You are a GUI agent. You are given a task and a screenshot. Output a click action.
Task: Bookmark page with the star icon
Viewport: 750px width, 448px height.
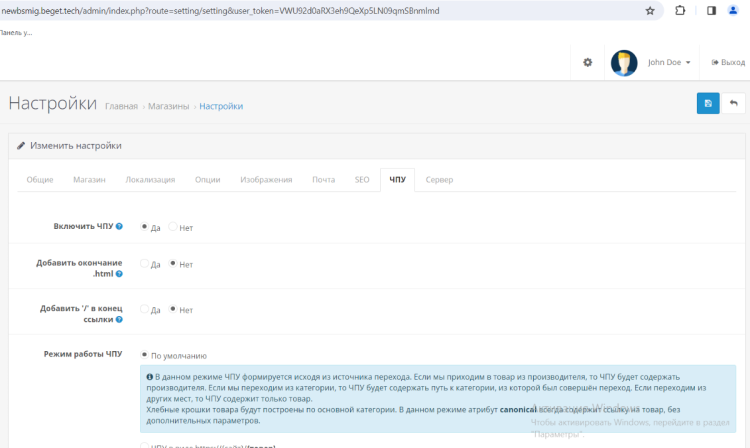pos(650,11)
